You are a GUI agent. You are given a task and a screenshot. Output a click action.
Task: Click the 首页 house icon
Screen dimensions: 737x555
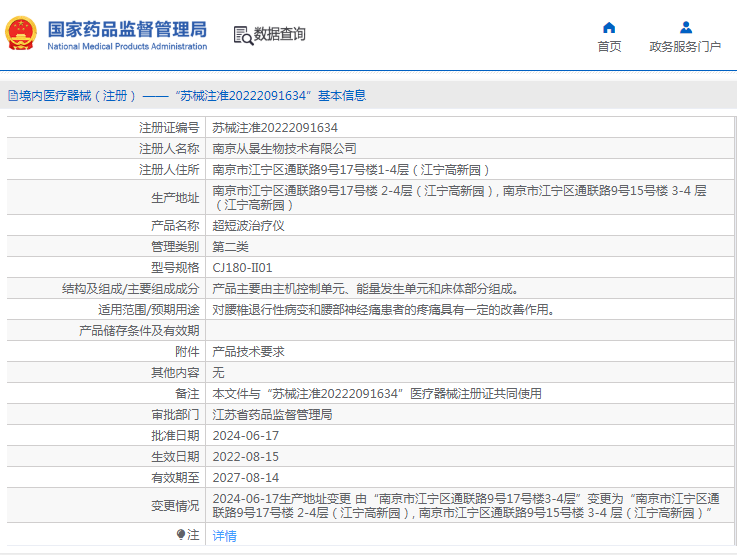pyautogui.click(x=609, y=27)
